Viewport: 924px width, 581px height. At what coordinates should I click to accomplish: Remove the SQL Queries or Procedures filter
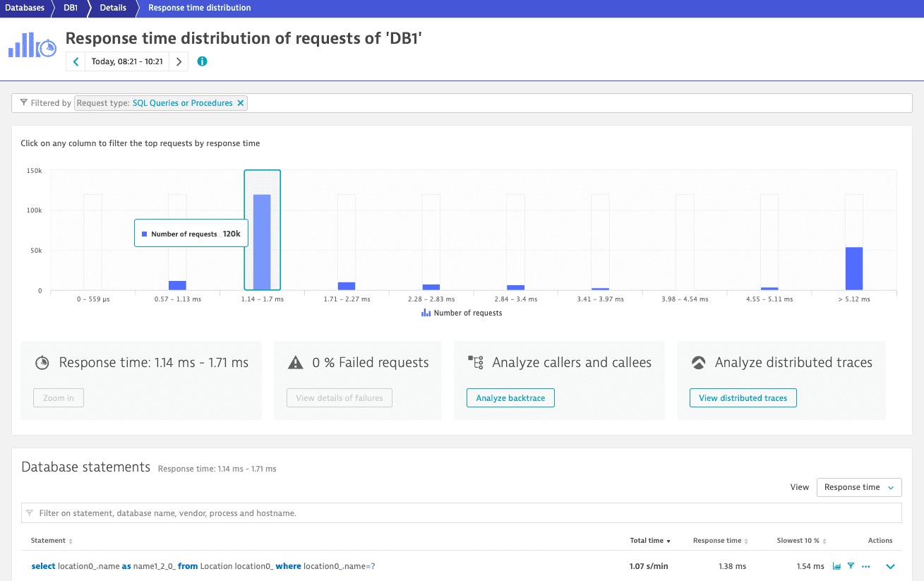point(241,103)
